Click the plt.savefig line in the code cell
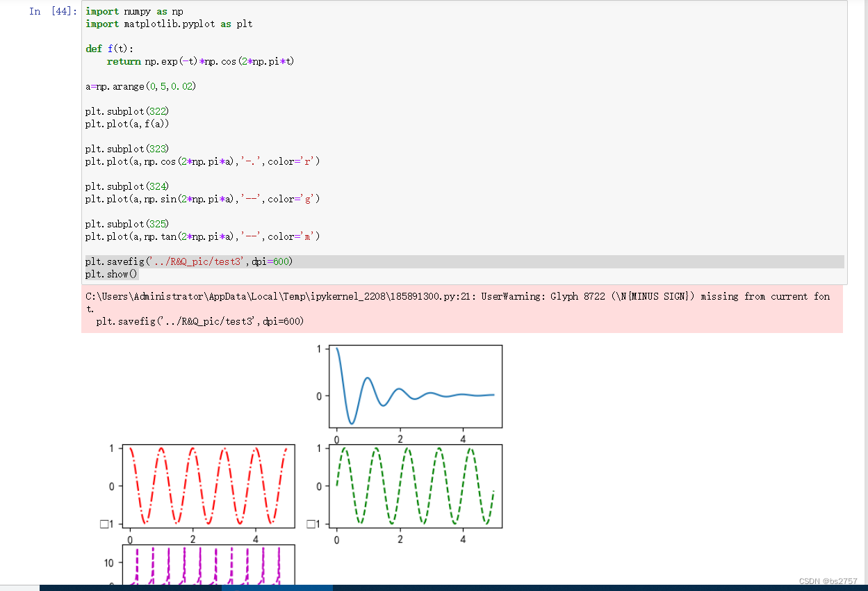The image size is (868, 591). (189, 261)
